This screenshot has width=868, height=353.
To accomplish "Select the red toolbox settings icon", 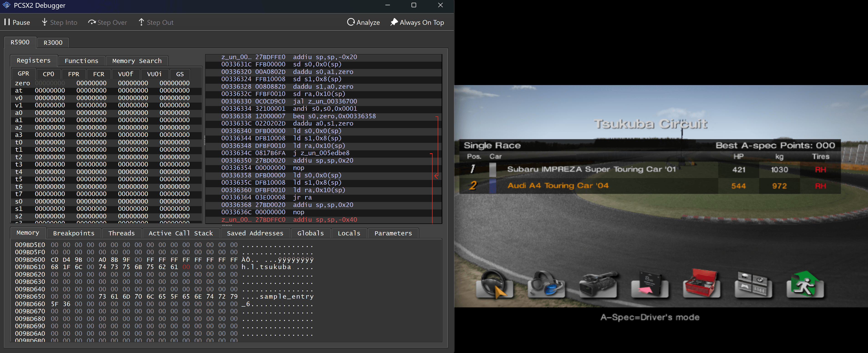I will (702, 284).
